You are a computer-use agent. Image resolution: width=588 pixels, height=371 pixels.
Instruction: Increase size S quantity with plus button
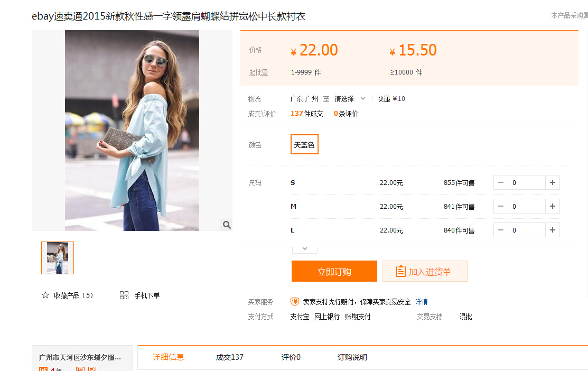pyautogui.click(x=553, y=183)
